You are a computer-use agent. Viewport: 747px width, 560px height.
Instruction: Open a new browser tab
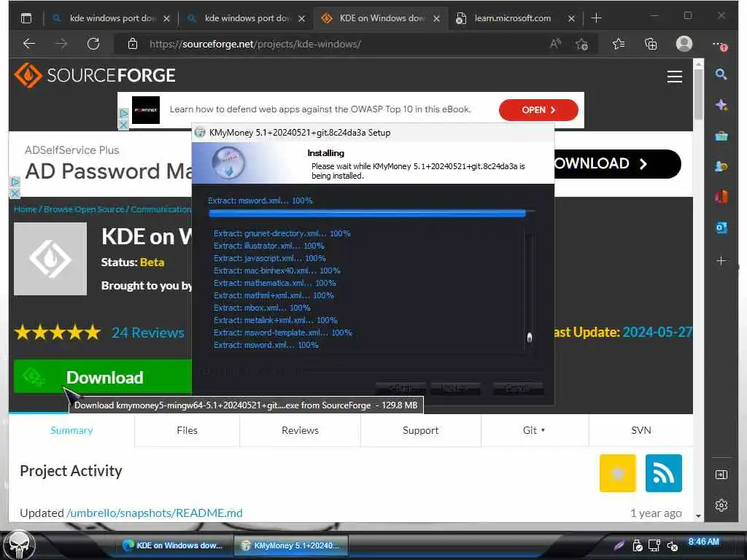[x=596, y=18]
